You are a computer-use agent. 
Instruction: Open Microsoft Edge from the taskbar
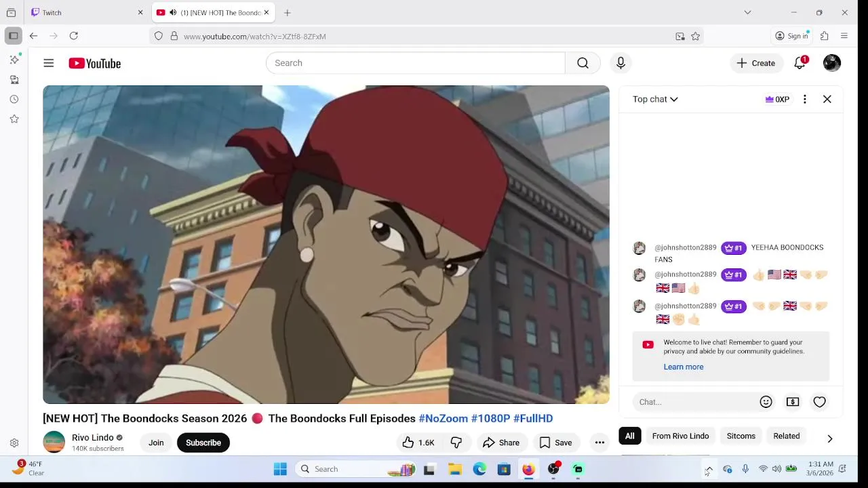(x=479, y=469)
